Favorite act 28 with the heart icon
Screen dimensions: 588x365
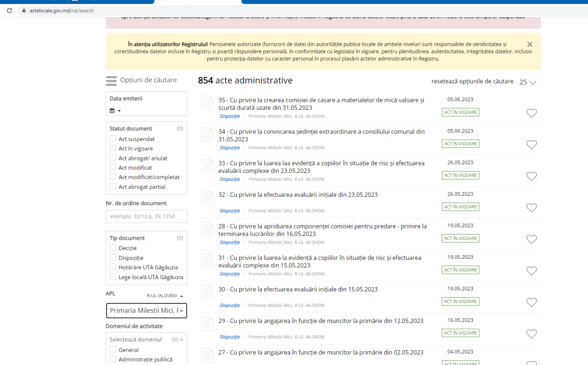pos(532,239)
